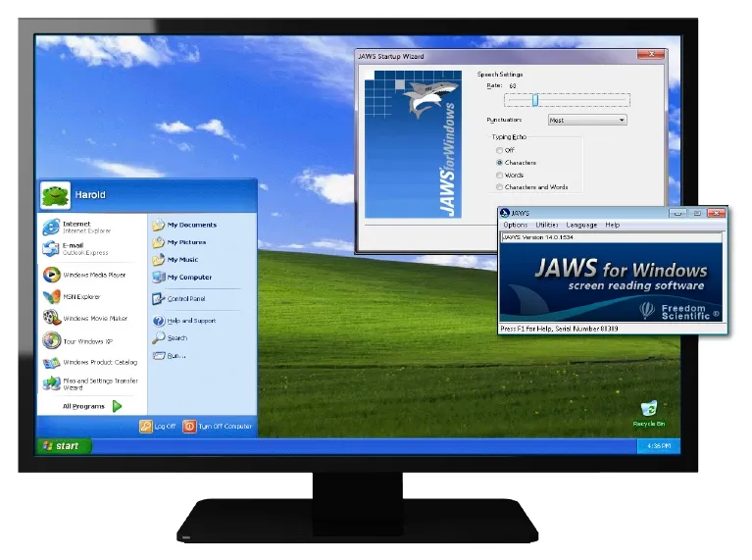The image size is (752, 560).
Task: Click the Log Off key icon
Action: click(x=146, y=426)
